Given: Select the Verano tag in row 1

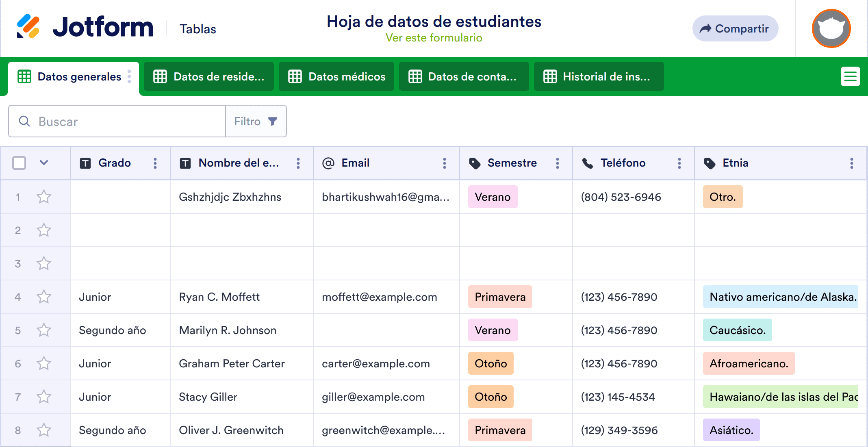Looking at the screenshot, I should pyautogui.click(x=493, y=197).
